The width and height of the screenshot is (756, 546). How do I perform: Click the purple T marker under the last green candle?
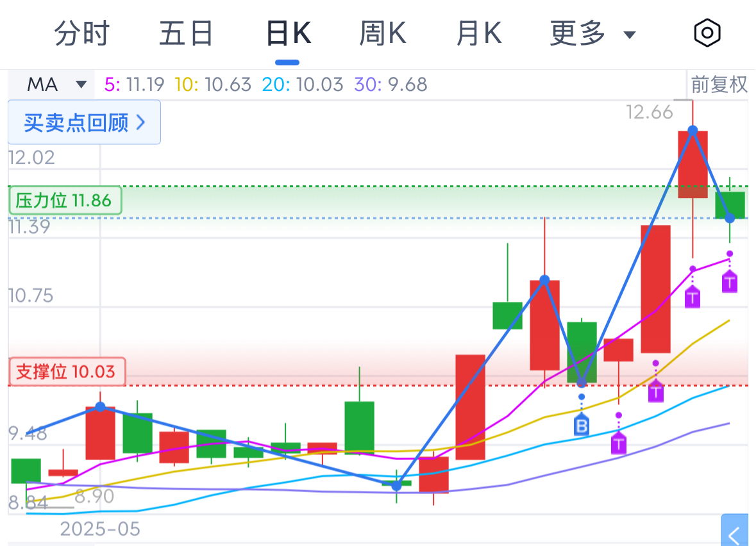(730, 282)
